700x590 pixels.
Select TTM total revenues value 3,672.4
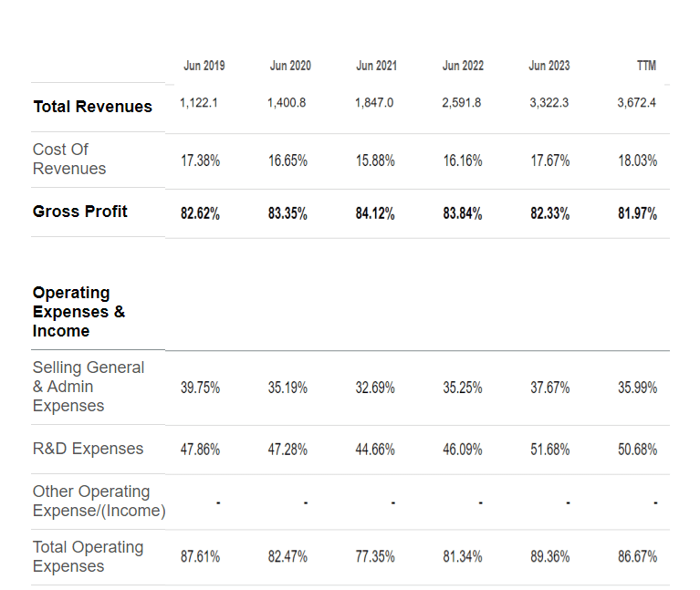coord(637,102)
